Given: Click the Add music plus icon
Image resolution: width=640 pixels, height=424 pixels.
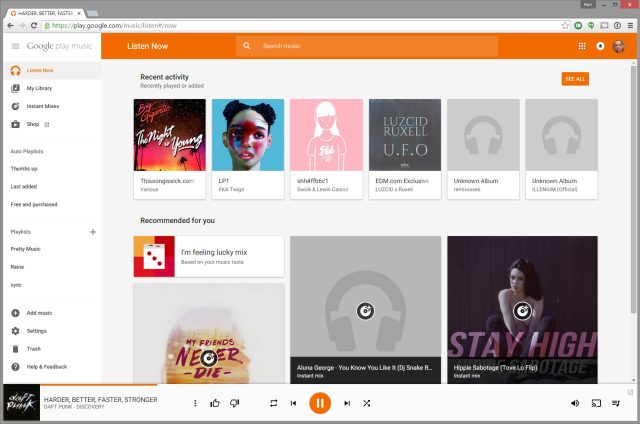Looking at the screenshot, I should (16, 313).
